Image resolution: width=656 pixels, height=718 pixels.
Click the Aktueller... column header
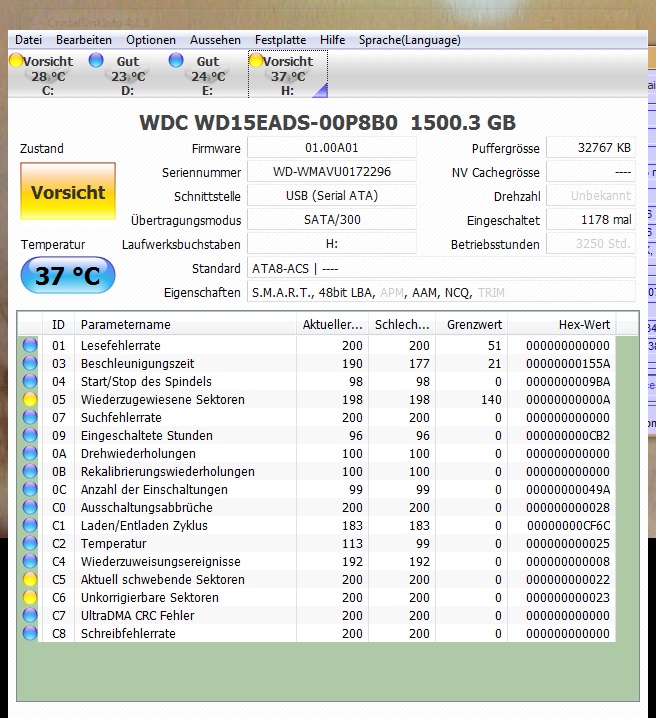click(x=333, y=325)
